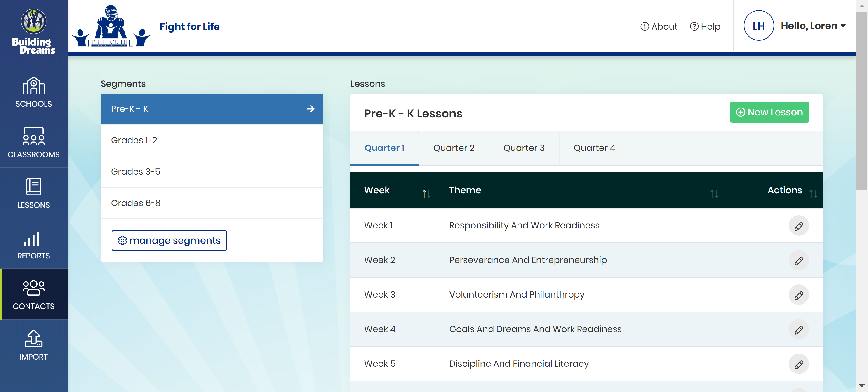Select the Grades 3-5 segment

pos(212,171)
